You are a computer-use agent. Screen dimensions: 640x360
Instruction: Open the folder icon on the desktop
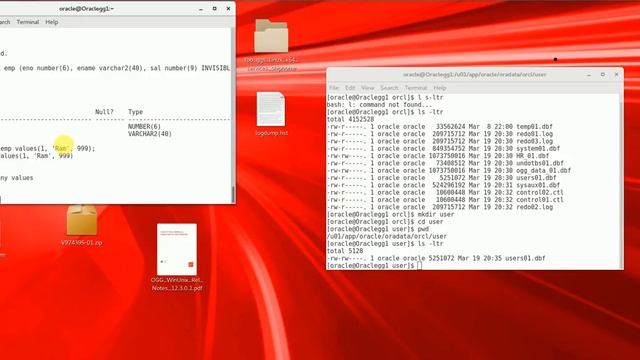pos(271,36)
